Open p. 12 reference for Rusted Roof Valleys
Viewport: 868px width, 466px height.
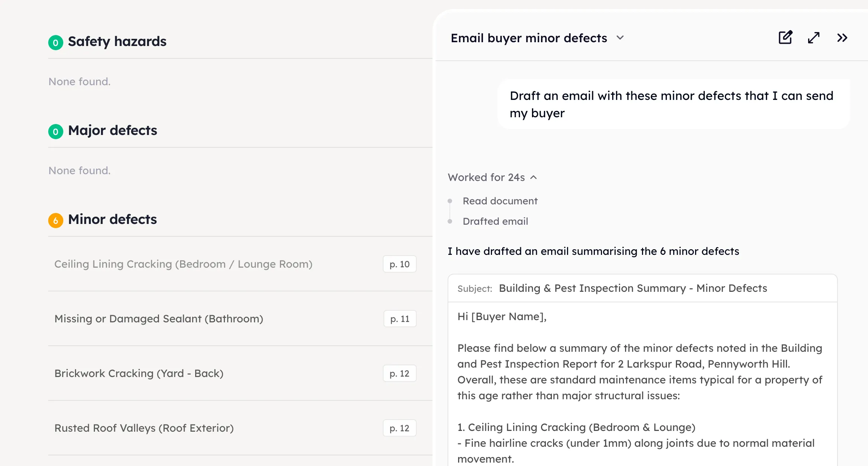click(400, 428)
